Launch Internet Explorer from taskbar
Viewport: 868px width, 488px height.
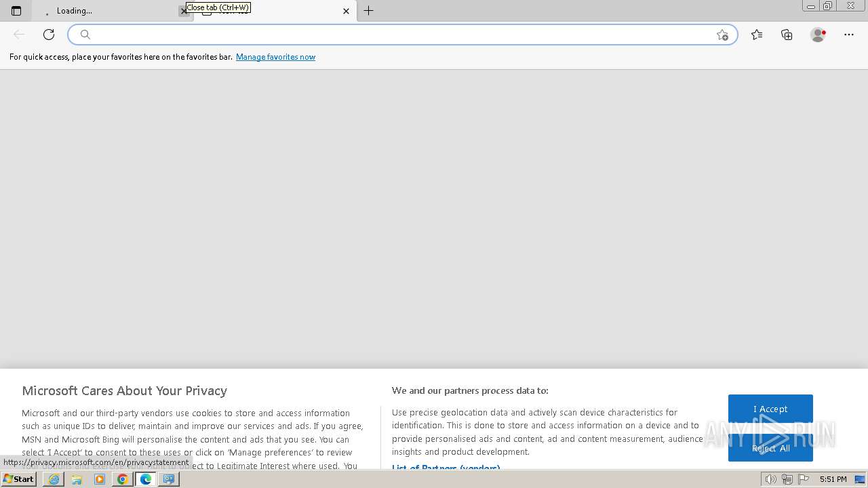[54, 479]
